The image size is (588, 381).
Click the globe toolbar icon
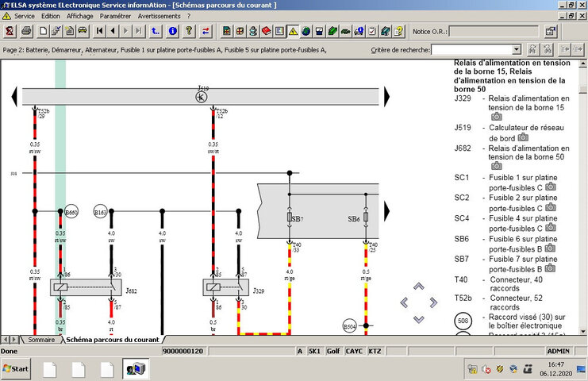tap(306, 31)
